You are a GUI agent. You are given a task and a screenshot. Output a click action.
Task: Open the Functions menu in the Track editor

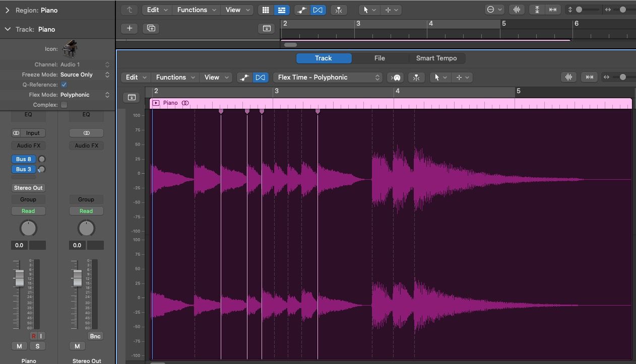tap(175, 77)
